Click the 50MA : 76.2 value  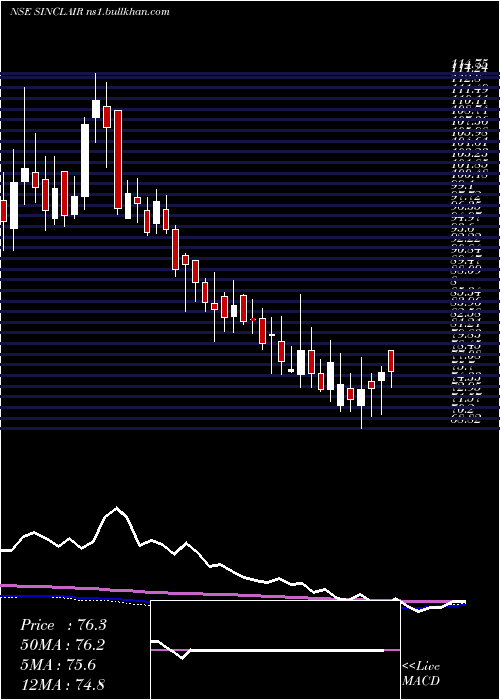[x=63, y=645]
